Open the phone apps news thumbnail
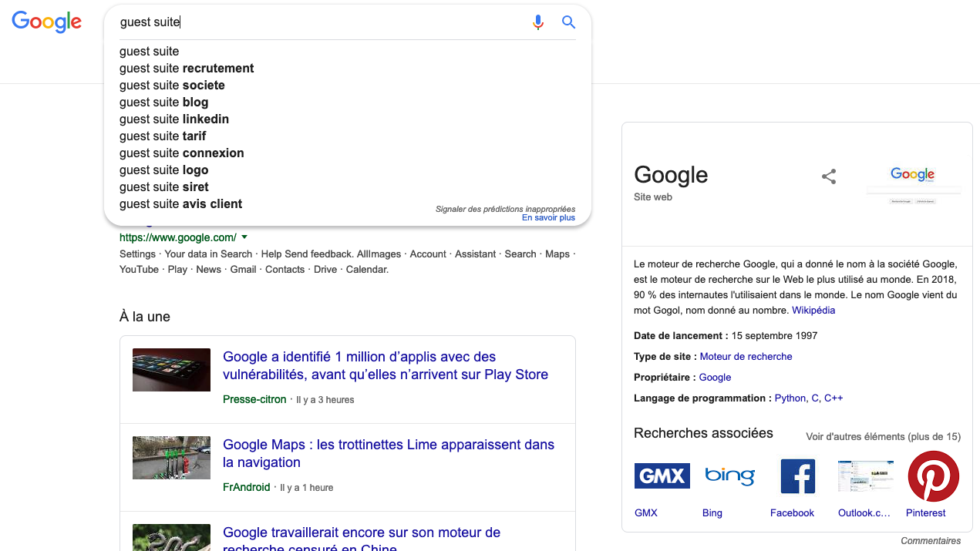The height and width of the screenshot is (551, 980). pos(171,370)
